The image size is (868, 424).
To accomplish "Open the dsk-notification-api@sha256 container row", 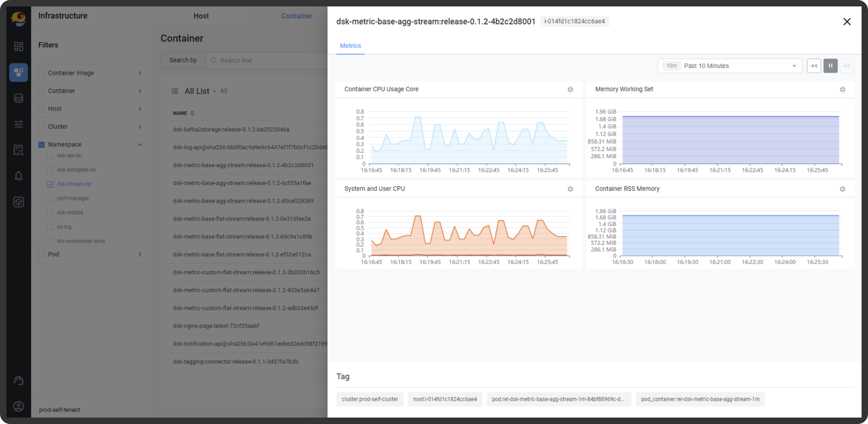I will pos(250,344).
